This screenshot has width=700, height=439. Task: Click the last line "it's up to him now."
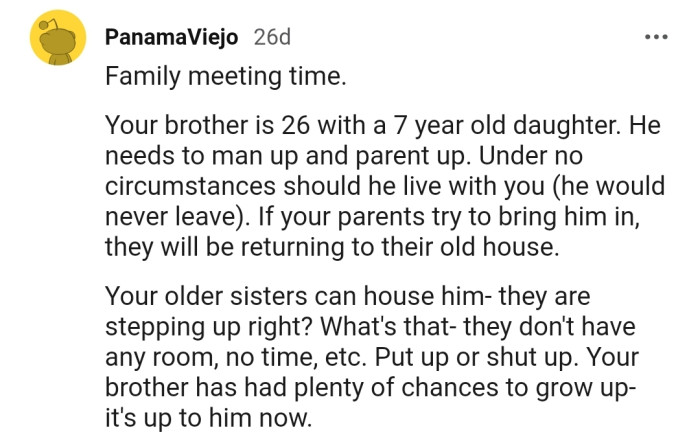tap(208, 418)
